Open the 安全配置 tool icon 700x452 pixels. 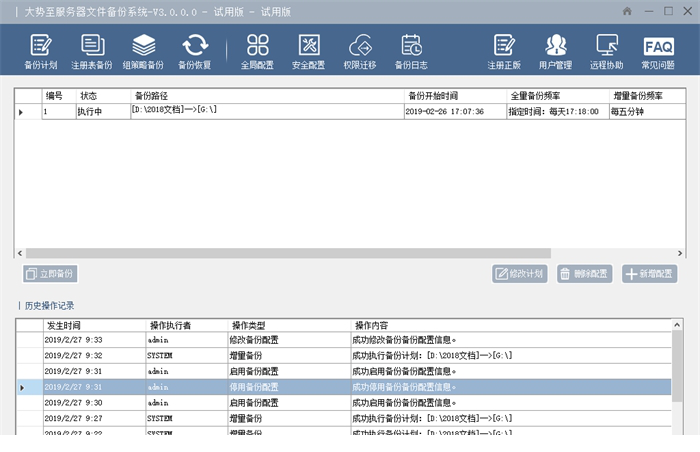(x=308, y=51)
